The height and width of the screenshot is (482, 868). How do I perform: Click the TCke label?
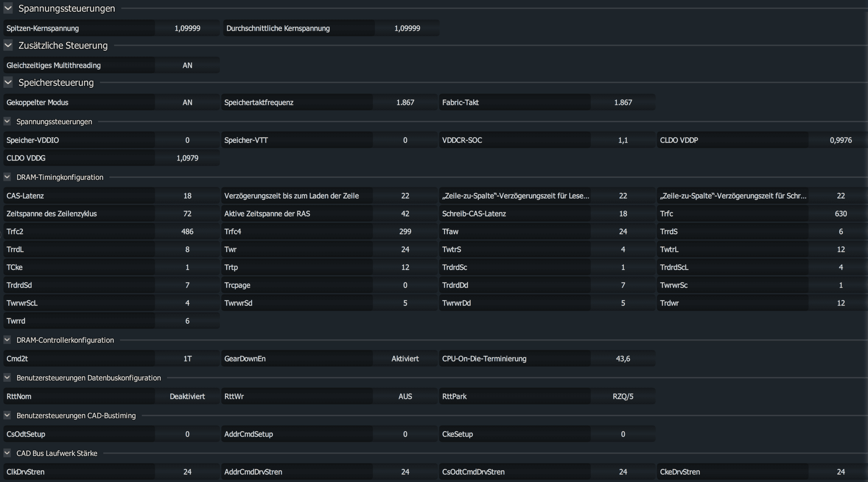coord(14,267)
